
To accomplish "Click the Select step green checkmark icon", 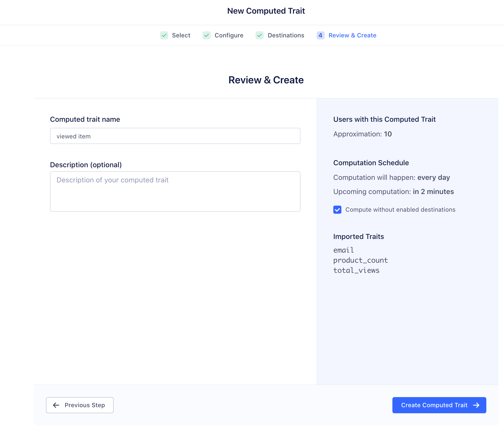I will (x=164, y=35).
